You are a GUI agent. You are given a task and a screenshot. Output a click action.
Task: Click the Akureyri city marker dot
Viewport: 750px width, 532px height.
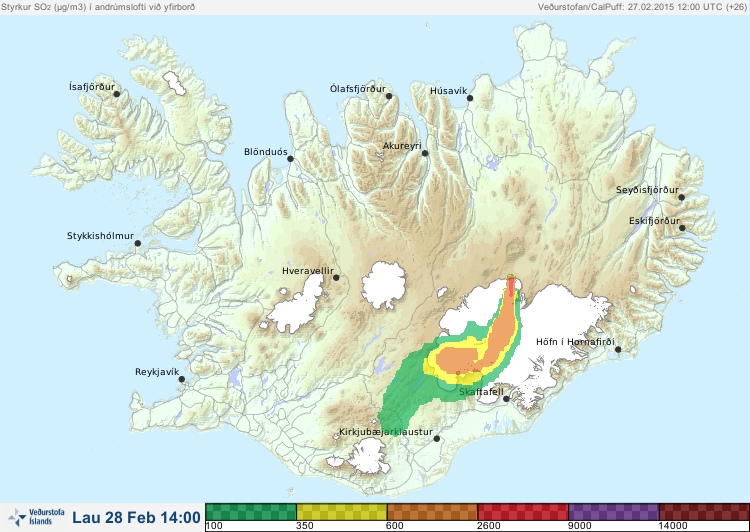pos(425,153)
